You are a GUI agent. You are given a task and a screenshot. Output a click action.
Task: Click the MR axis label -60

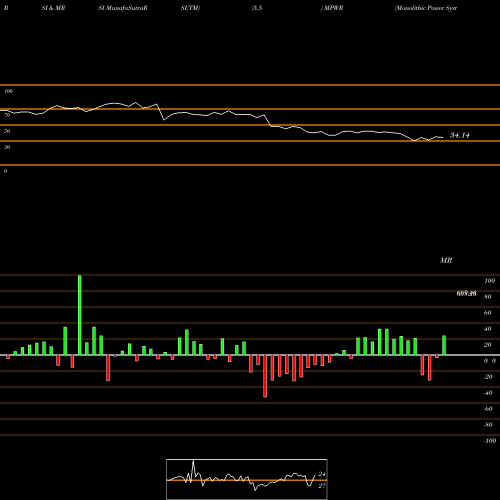488,409
